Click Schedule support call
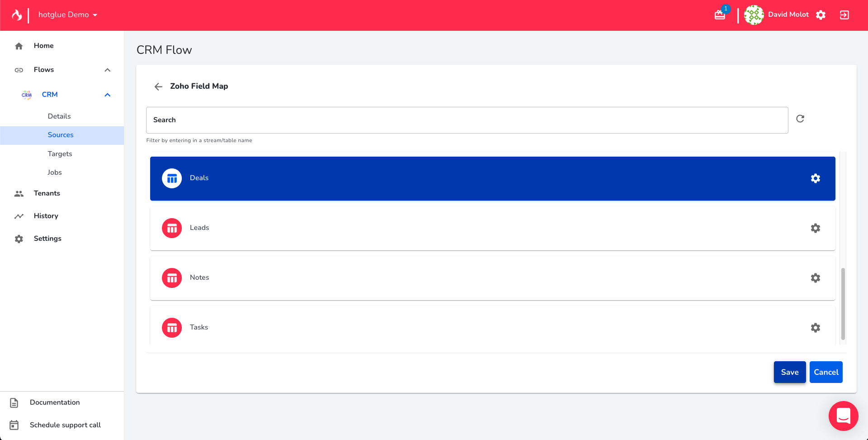The width and height of the screenshot is (868, 440). 65,425
